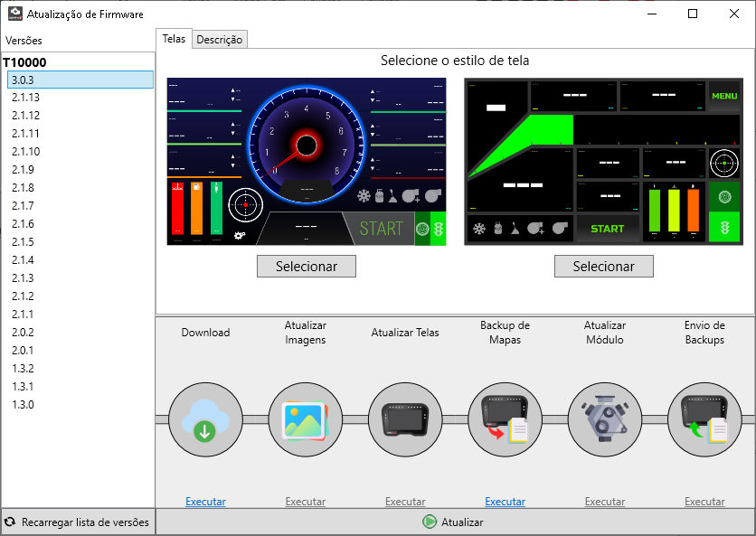The height and width of the screenshot is (536, 756).
Task: Open the Telas tab
Action: click(174, 39)
